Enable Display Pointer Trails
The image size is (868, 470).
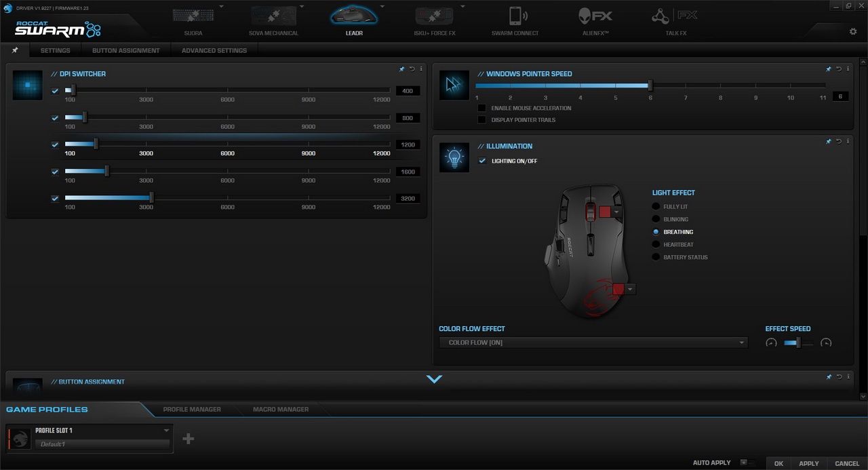[x=482, y=120]
